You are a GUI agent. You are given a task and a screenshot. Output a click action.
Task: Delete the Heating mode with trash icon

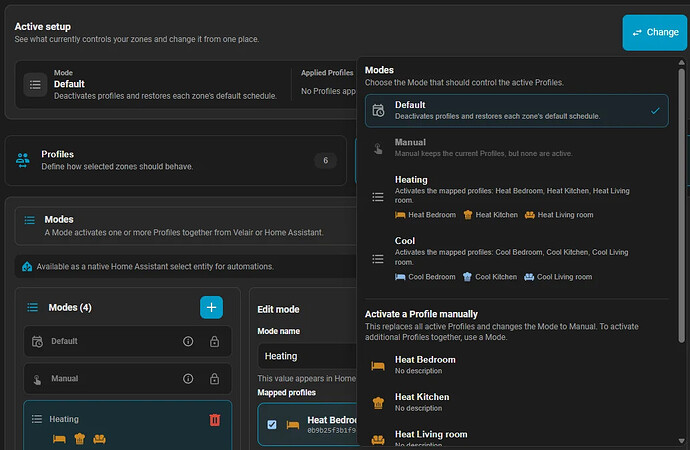tap(215, 420)
